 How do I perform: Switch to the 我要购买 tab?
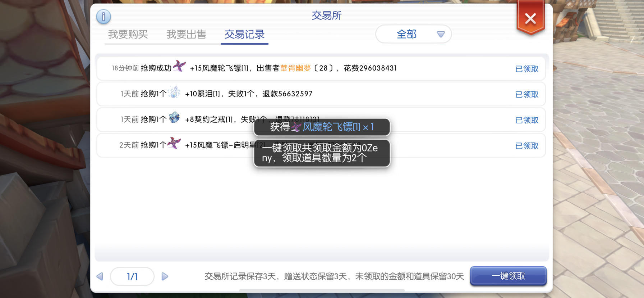tap(128, 35)
